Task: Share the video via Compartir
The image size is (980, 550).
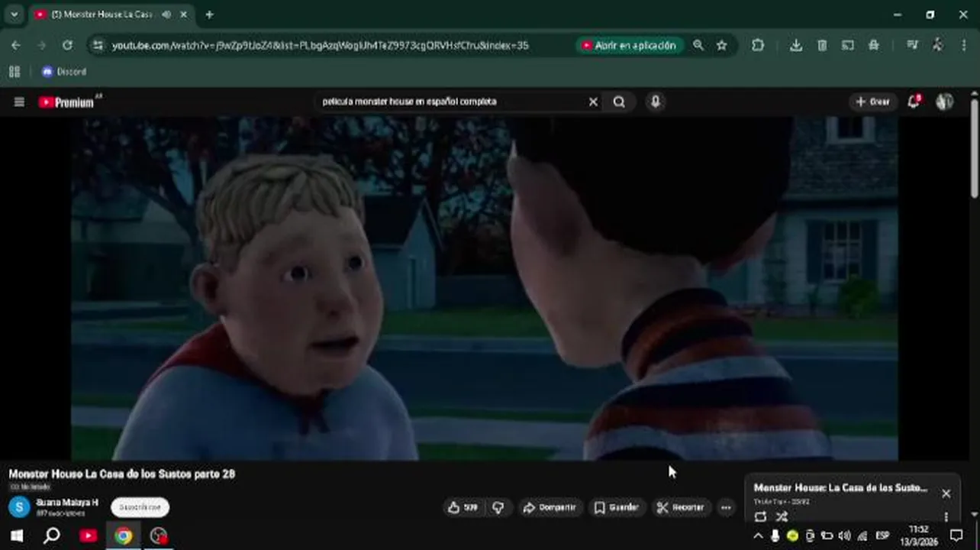Action: [549, 507]
